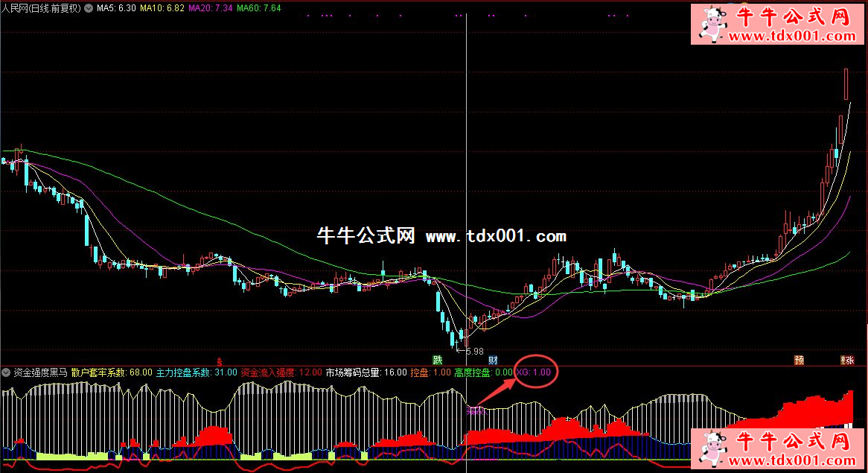Click the 5.98 low price label
Viewport: 868px width, 473px height.
click(473, 350)
